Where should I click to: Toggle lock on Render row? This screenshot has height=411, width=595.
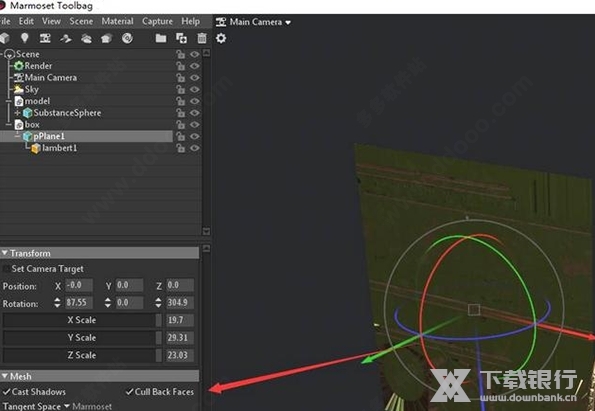click(180, 66)
